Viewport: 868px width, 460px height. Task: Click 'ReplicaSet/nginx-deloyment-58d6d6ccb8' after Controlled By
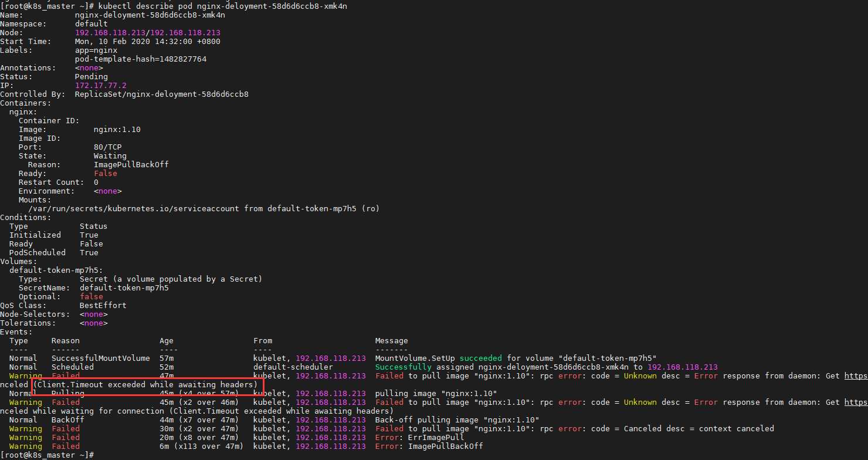(162, 94)
